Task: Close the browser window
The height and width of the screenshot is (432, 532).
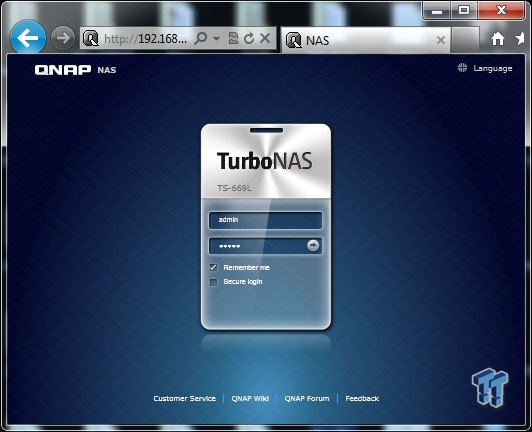Action: [x=501, y=11]
